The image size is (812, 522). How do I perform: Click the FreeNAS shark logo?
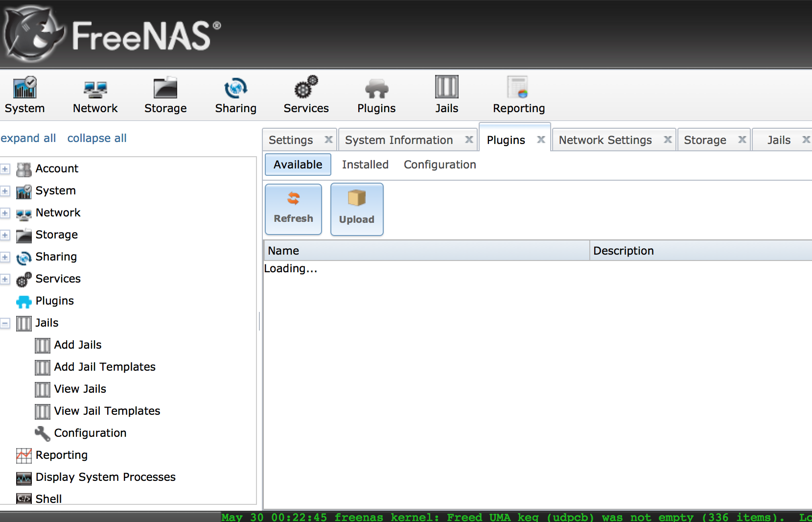pyautogui.click(x=34, y=34)
